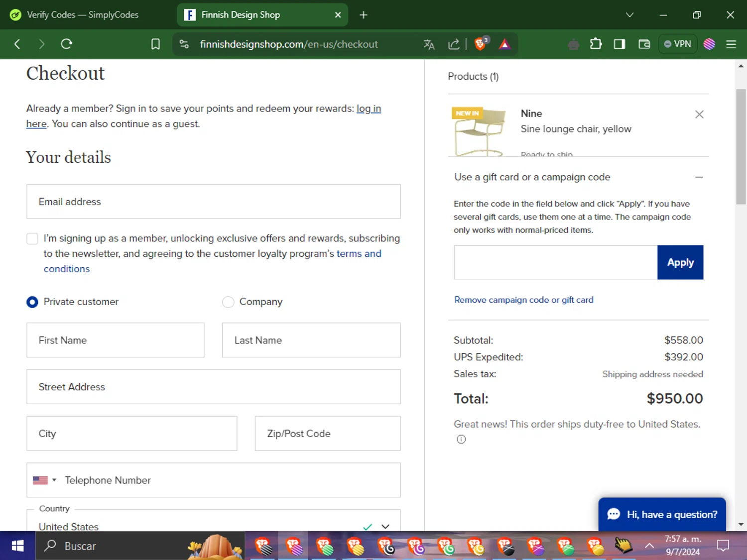Screen dimensions: 747x560
Task: Check the member signup checkbox
Action: point(32,238)
